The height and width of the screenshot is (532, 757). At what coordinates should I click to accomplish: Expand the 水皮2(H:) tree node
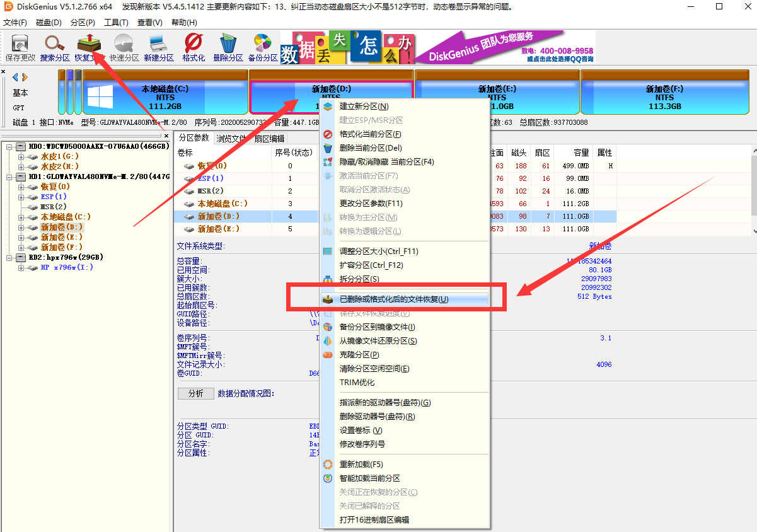(x=21, y=166)
